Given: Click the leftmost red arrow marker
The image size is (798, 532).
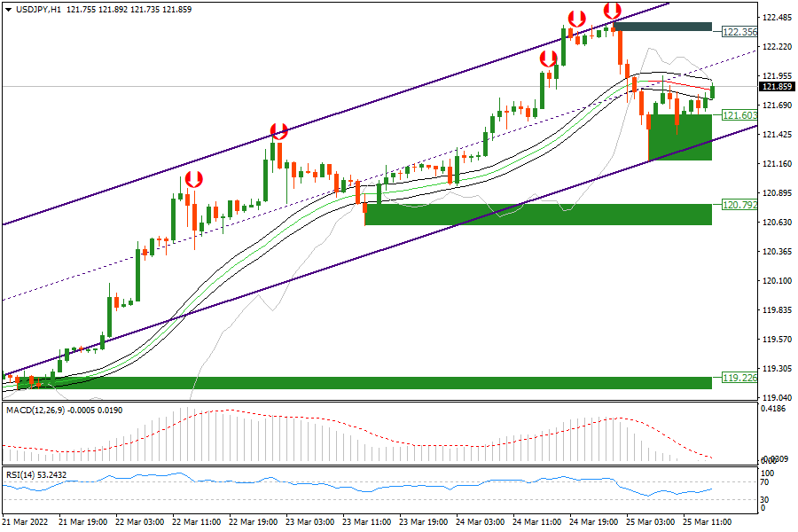Looking at the screenshot, I should click(x=193, y=179).
